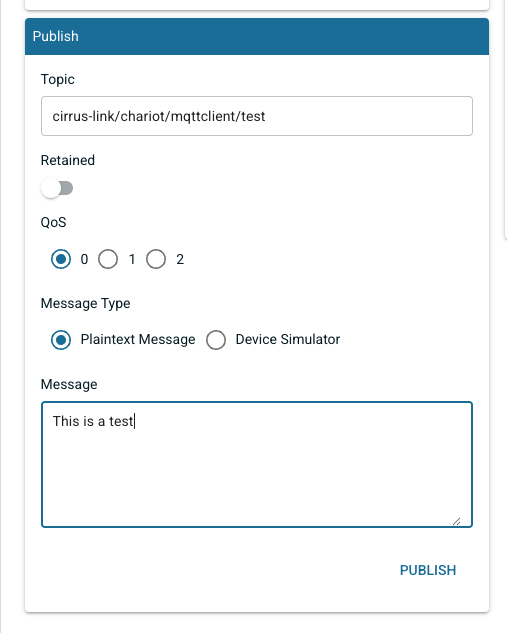The image size is (507, 633).
Task: Click the Retained label
Action: coord(68,160)
